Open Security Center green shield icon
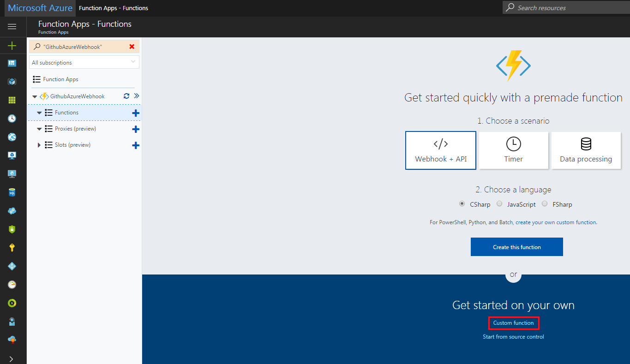This screenshot has width=630, height=364. (x=12, y=229)
